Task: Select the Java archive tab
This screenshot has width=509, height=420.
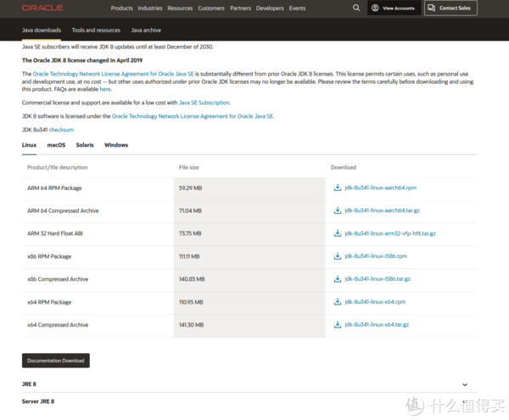Action: (146, 31)
